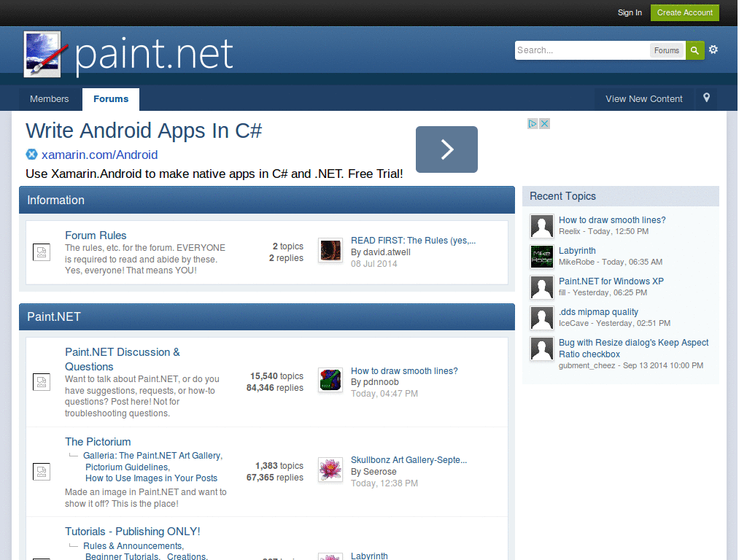Click the Recent Topics heading

pos(562,196)
